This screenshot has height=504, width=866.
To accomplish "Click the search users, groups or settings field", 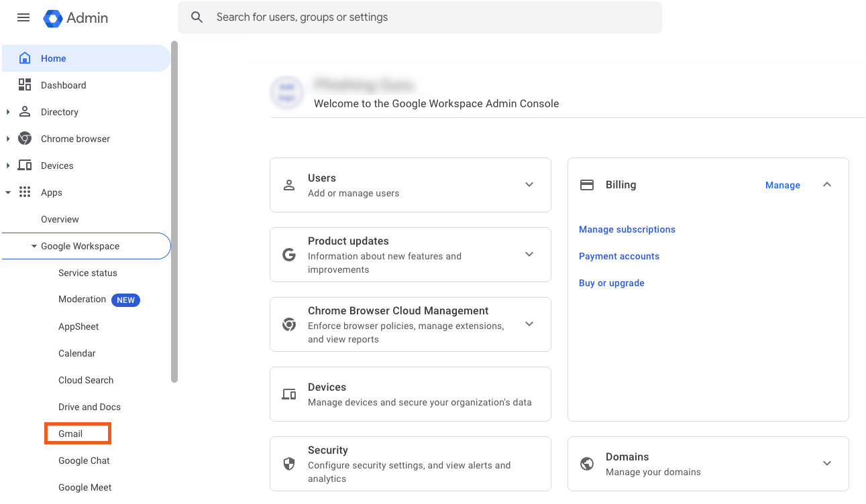I will [420, 17].
